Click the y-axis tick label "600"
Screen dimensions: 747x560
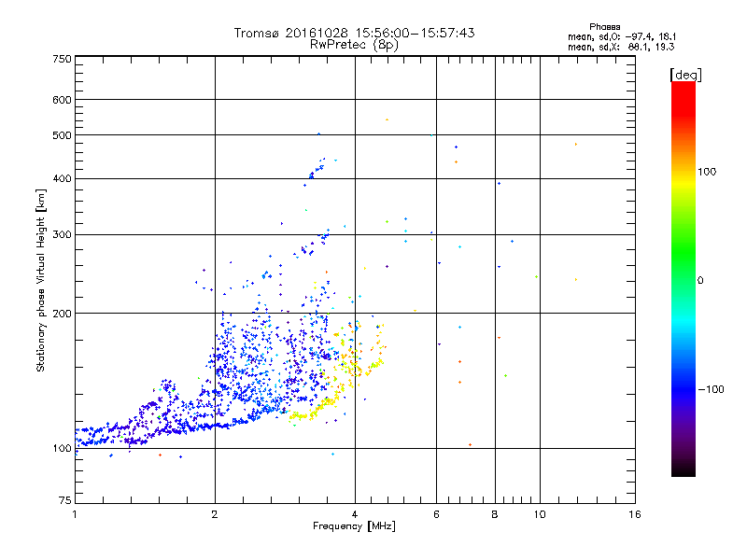coord(62,100)
